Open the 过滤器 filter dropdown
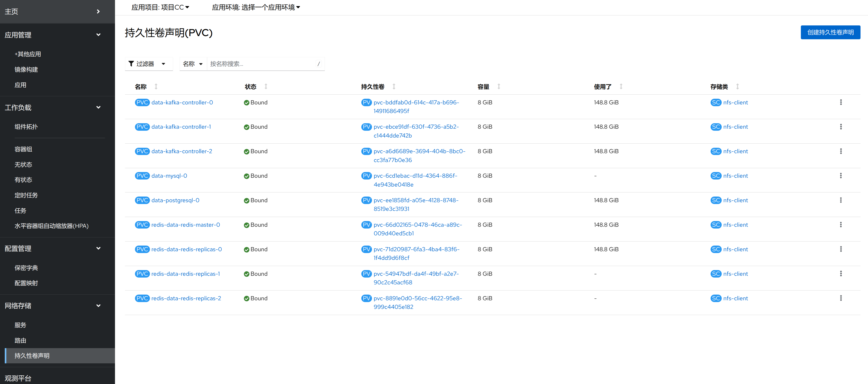The image size is (868, 384). (x=149, y=64)
